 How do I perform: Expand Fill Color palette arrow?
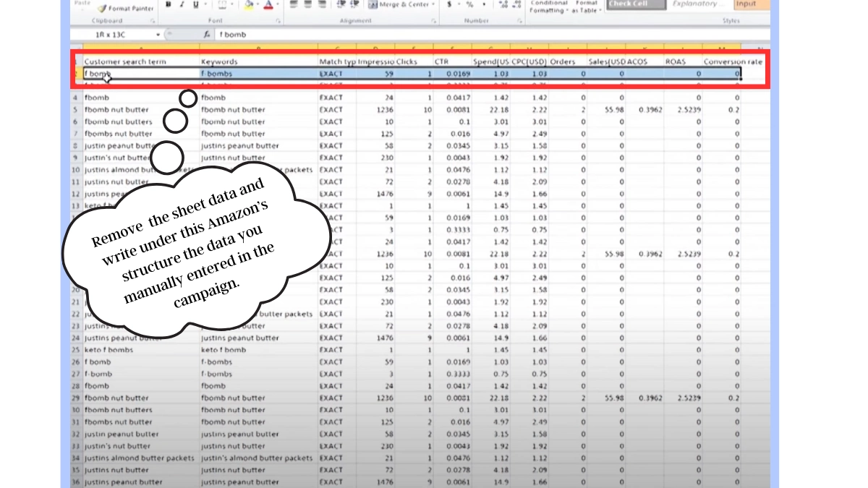pyautogui.click(x=258, y=5)
